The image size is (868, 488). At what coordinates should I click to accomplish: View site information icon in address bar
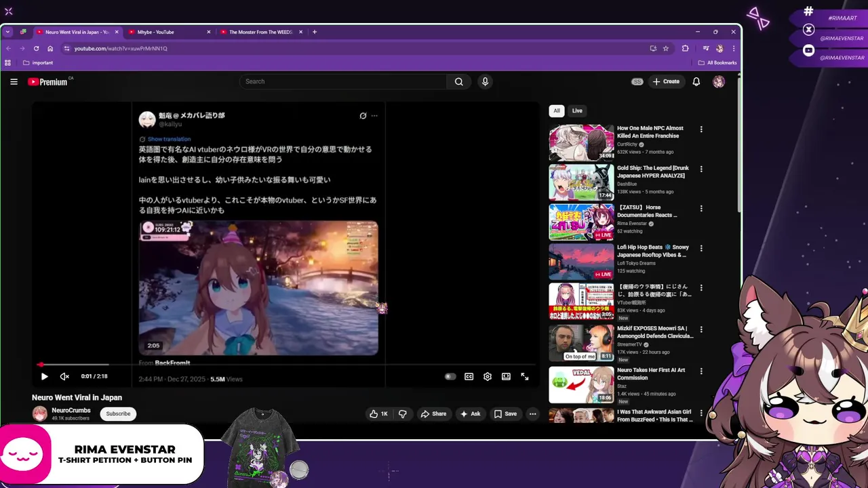pyautogui.click(x=66, y=48)
